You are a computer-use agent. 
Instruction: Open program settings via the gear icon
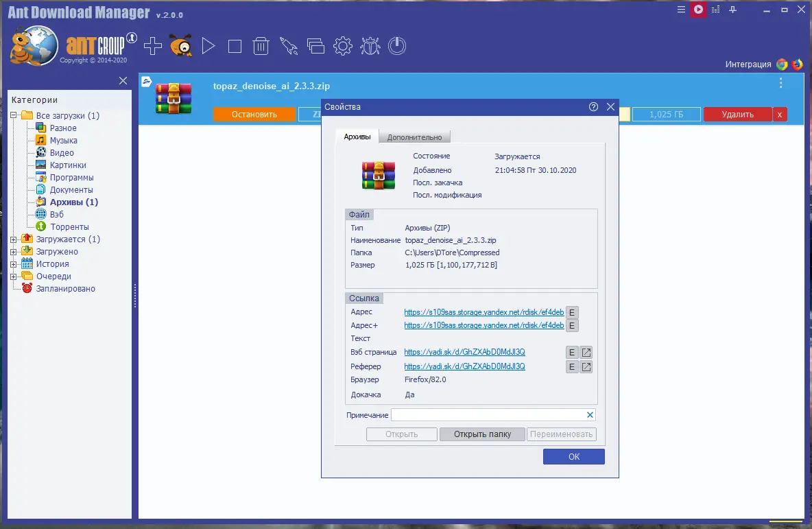(x=342, y=45)
